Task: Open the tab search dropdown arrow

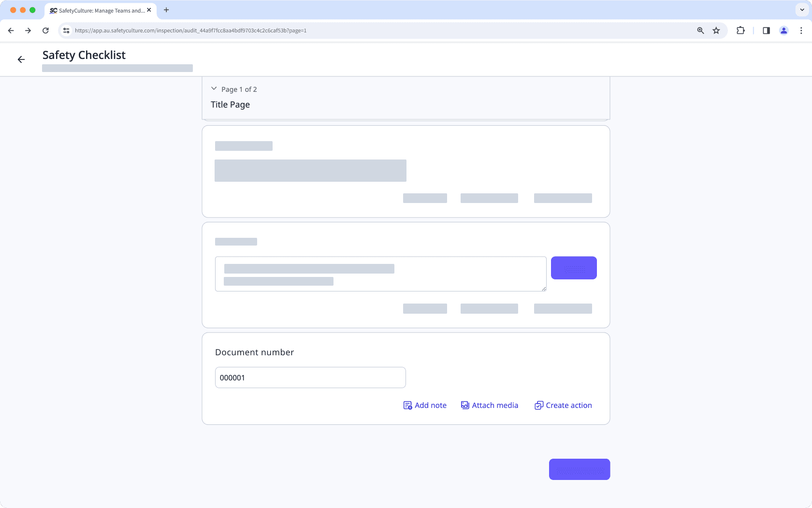Action: 802,10
